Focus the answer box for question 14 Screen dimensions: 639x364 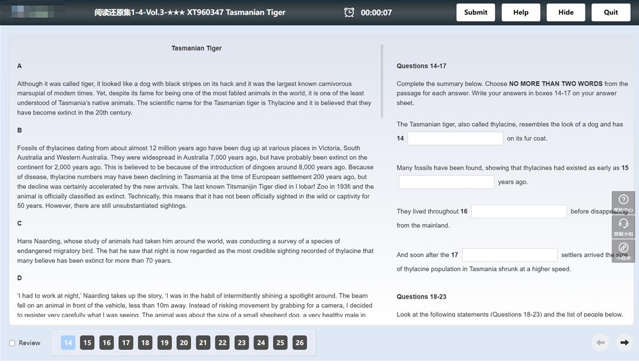455,138
